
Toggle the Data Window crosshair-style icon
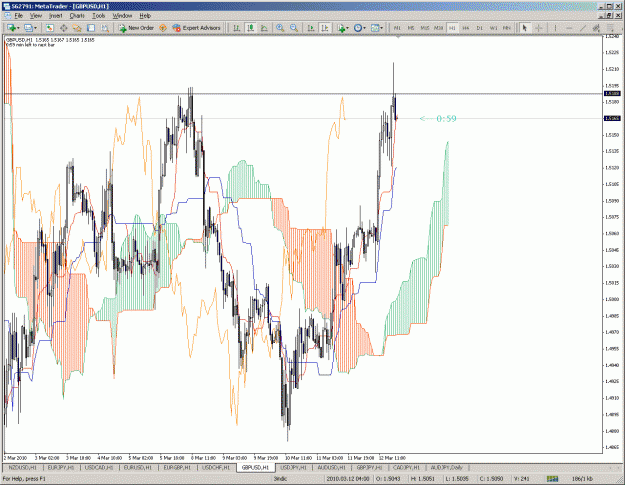[x=63, y=28]
